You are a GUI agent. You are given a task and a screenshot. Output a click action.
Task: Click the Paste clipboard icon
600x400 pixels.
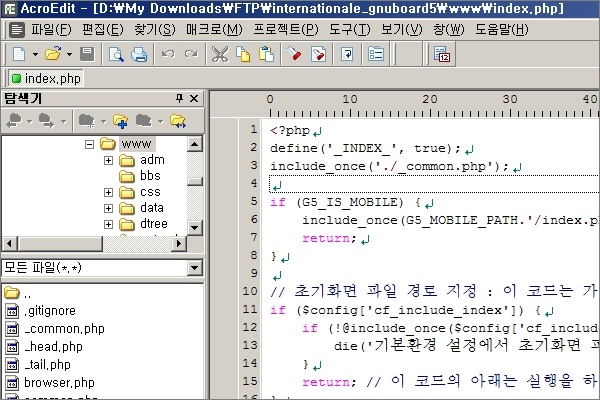(264, 54)
